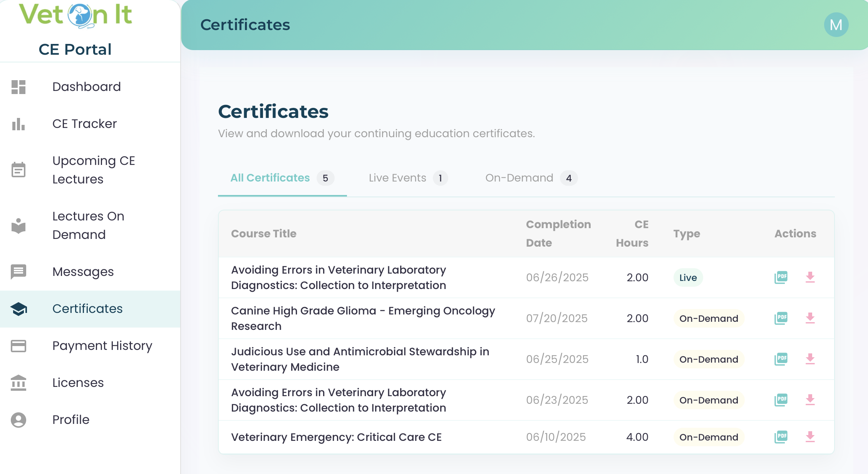
Task: Navigate to Profile page
Action: (x=71, y=420)
